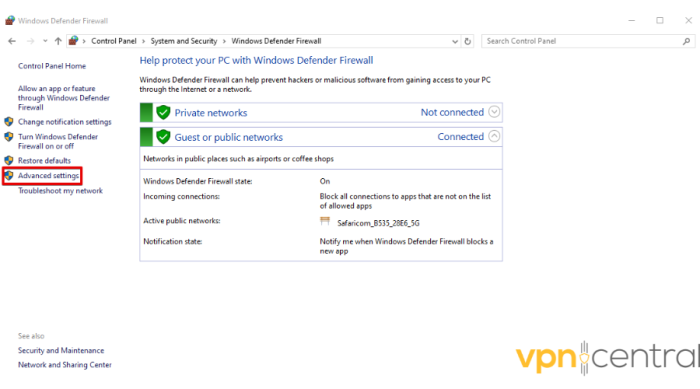The image size is (700, 389).
Task: Click shield icon beside Turn Windows Defender Firewall
Action: click(x=9, y=137)
